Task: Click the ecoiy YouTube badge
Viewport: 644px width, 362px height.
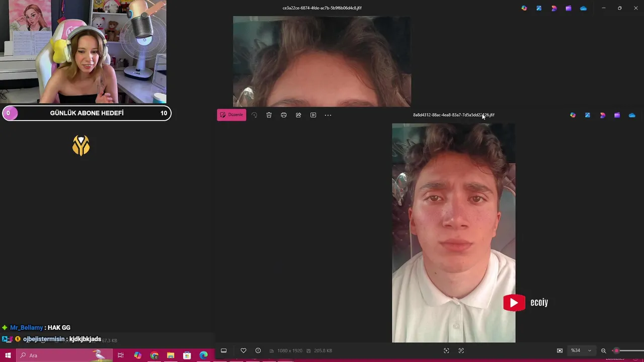Action: [x=526, y=303]
